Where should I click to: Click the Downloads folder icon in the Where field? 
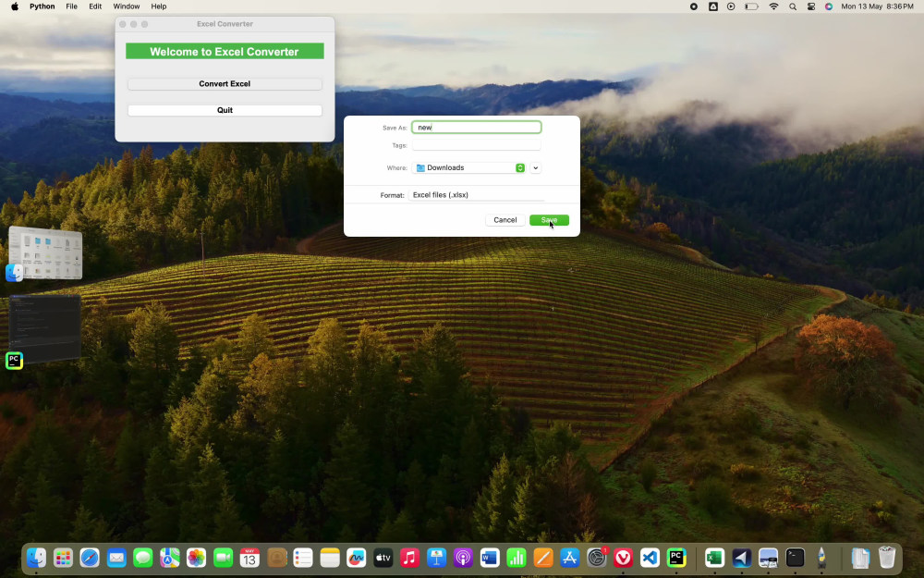[420, 167]
